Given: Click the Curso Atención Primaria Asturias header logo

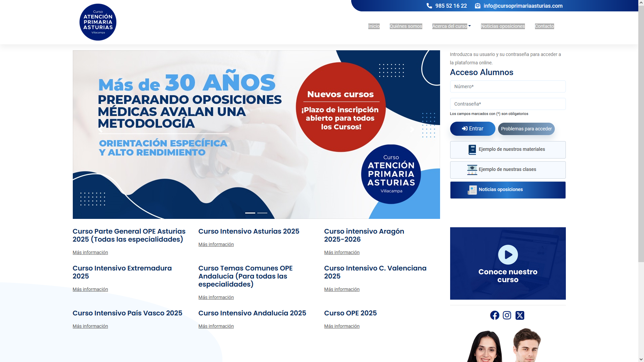Looking at the screenshot, I should [x=98, y=22].
